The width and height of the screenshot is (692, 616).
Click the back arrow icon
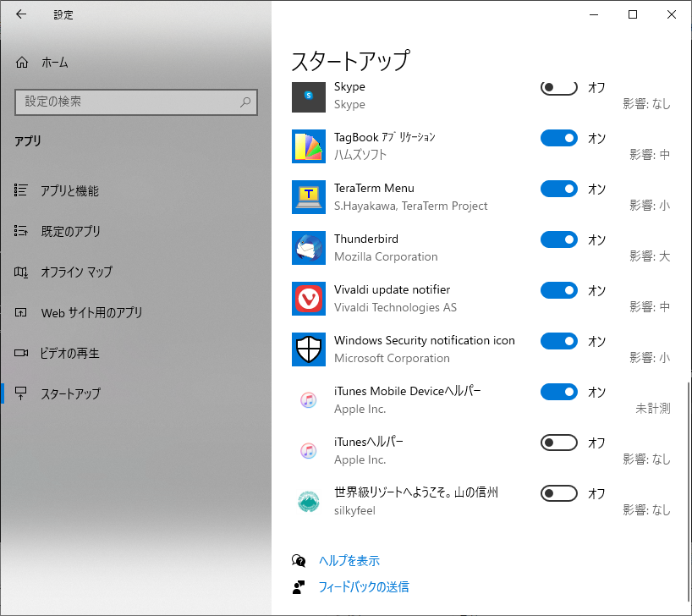coord(21,14)
